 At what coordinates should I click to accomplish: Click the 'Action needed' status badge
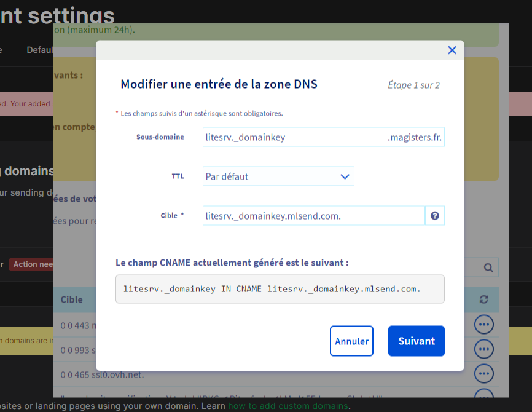(x=32, y=264)
